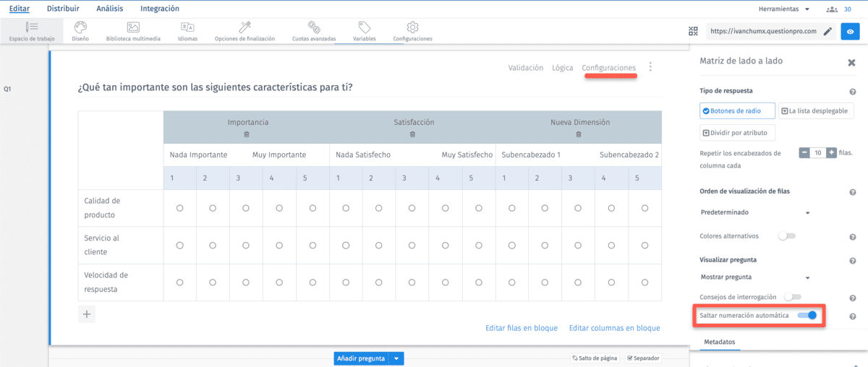Image resolution: width=868 pixels, height=367 pixels.
Task: Select Satisfacción 1 for Servicio al cliente
Action: (x=346, y=245)
